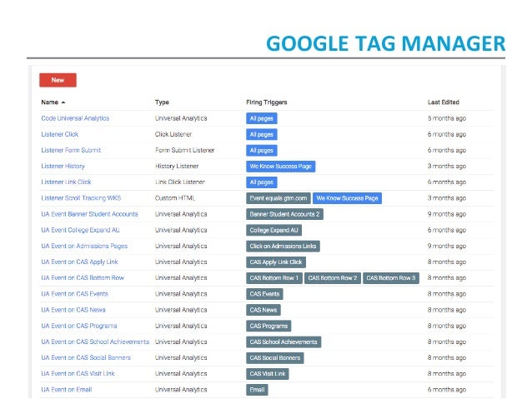Click the CAS News trigger badge
The width and height of the screenshot is (532, 399).
[x=263, y=310]
